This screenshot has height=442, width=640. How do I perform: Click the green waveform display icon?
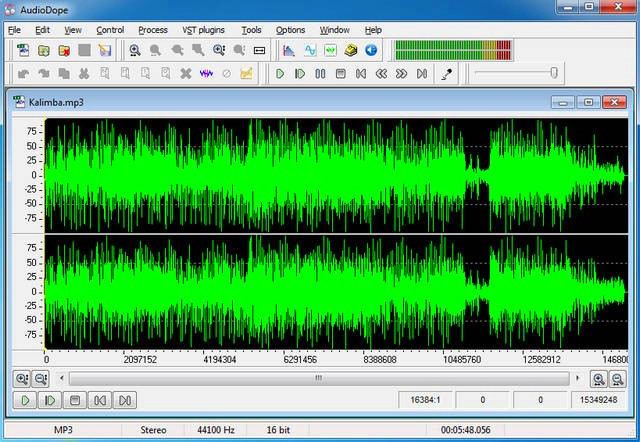[330, 50]
